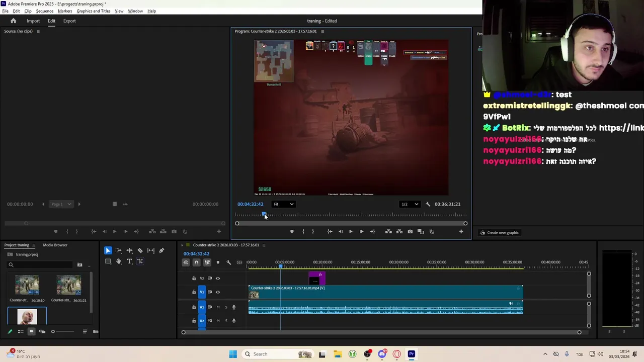Open the Project: traning panel menu
Viewport: 644px width, 362px height.
tap(34, 245)
